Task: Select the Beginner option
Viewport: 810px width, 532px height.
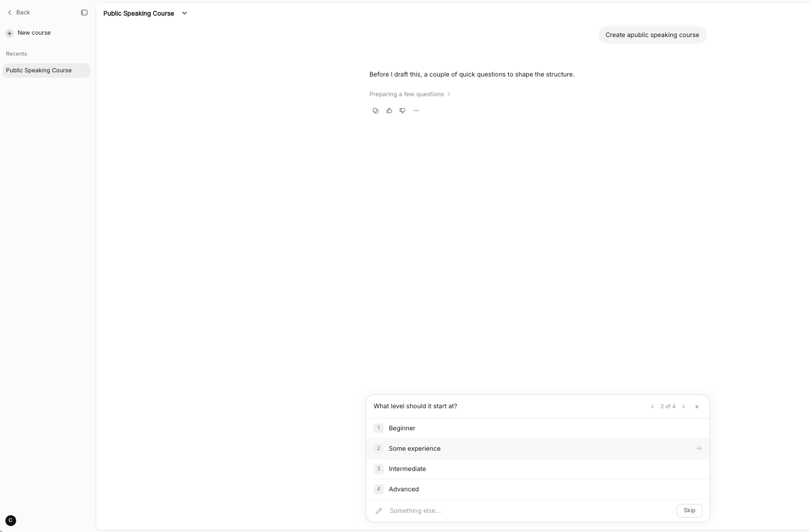Action: point(538,428)
